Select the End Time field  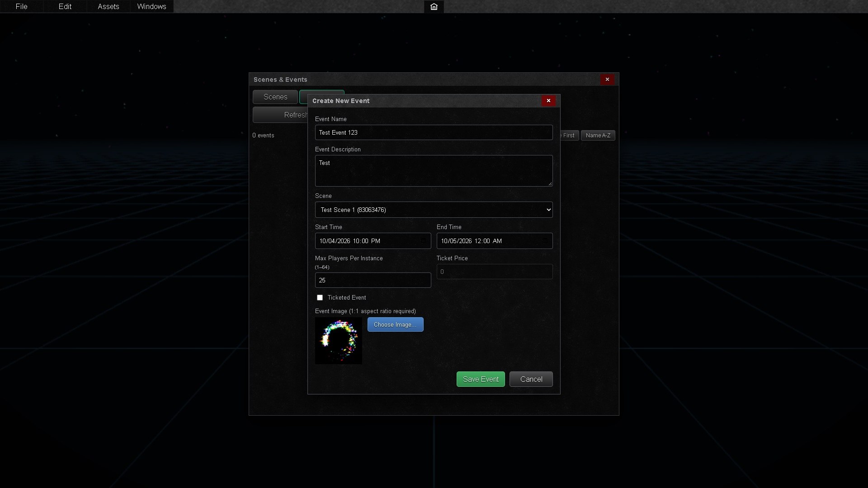click(494, 241)
